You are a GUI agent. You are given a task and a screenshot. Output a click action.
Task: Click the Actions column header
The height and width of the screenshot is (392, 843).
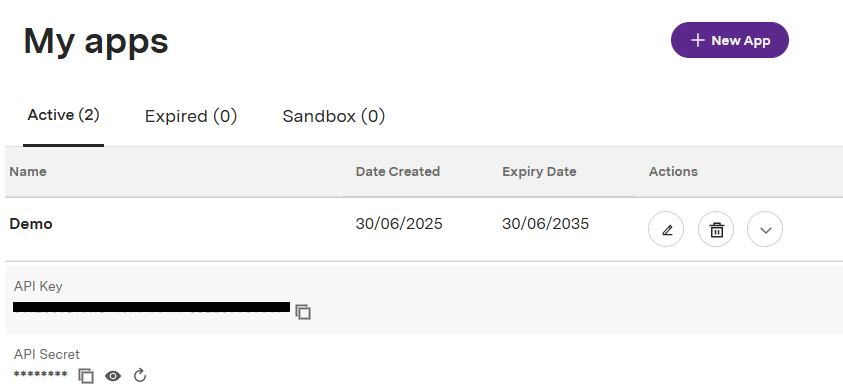point(673,172)
